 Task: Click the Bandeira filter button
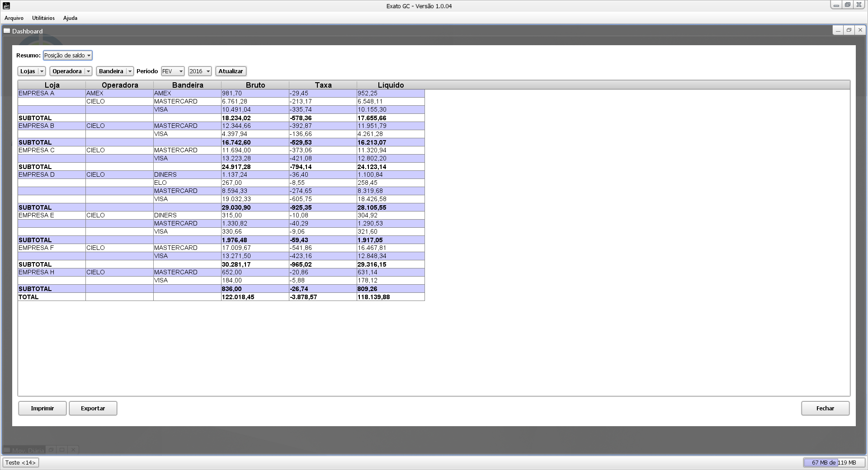click(111, 71)
